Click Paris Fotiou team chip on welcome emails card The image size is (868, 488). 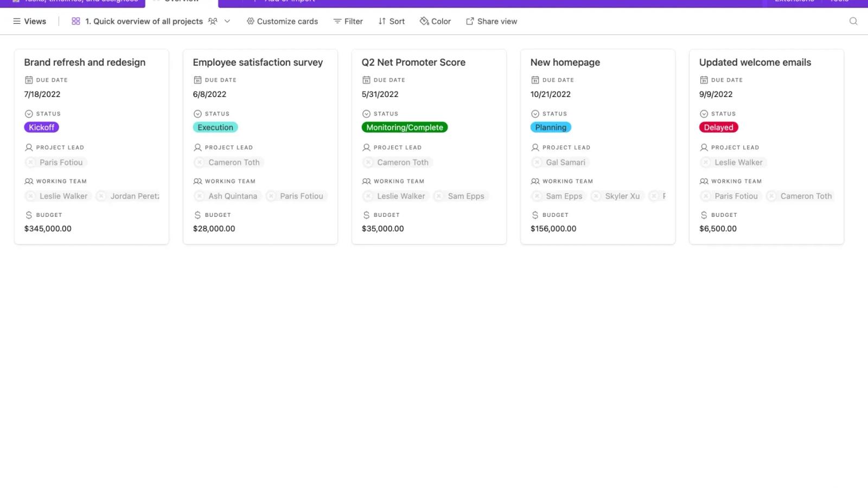coord(731,196)
